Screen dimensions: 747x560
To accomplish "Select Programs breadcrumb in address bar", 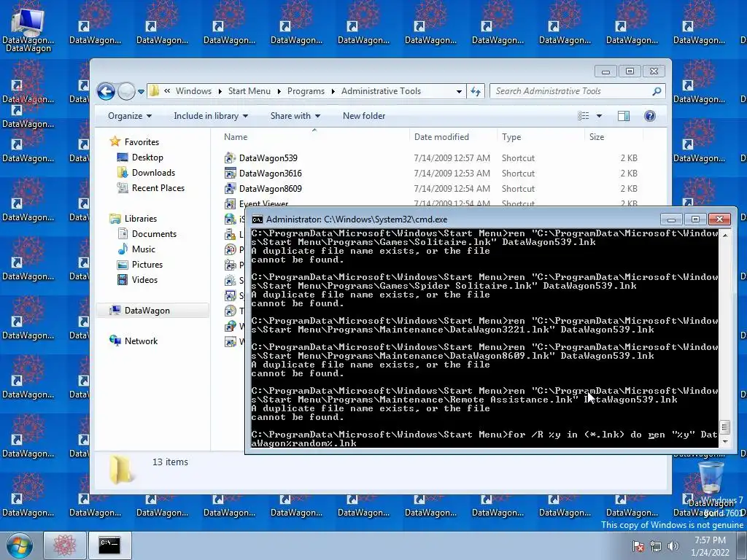I will (x=306, y=91).
